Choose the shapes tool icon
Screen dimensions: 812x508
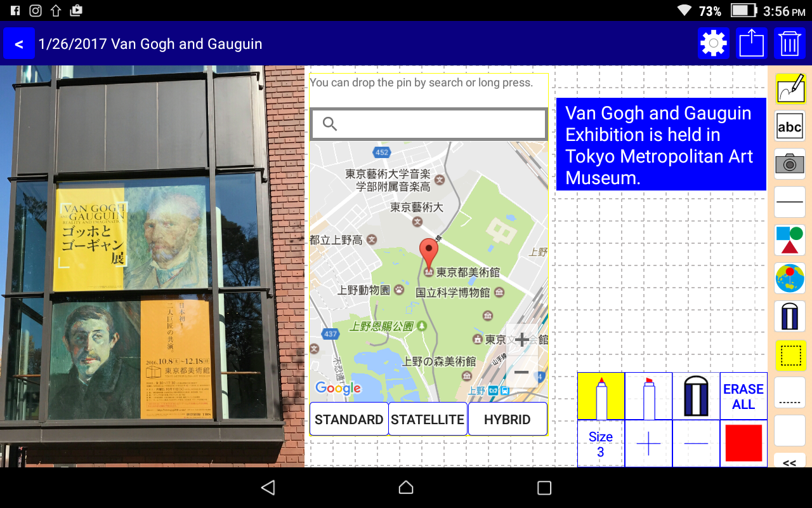(x=790, y=240)
